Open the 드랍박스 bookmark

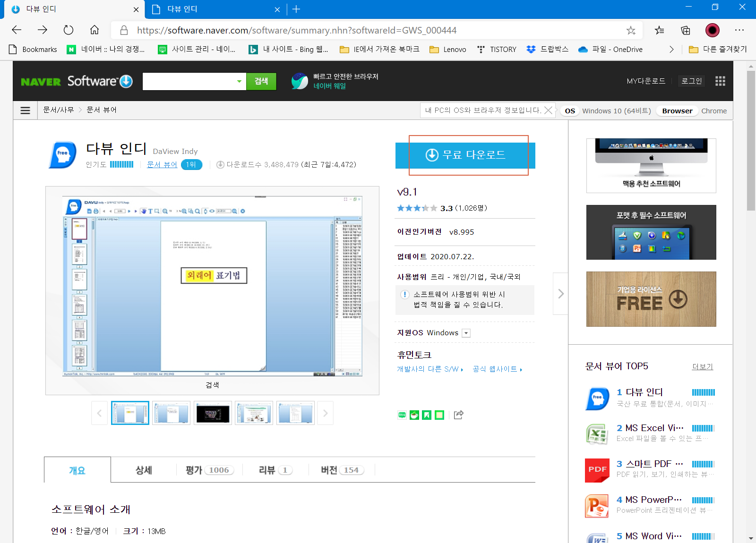(x=547, y=49)
